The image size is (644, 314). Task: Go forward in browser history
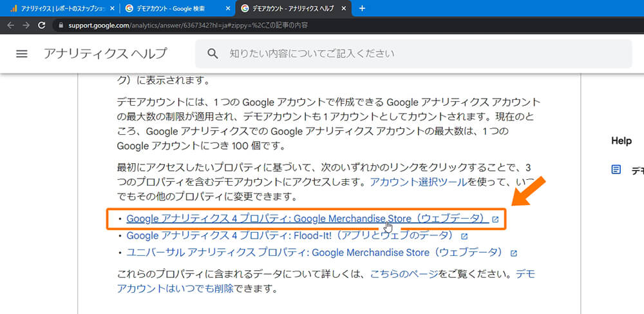pyautogui.click(x=26, y=25)
